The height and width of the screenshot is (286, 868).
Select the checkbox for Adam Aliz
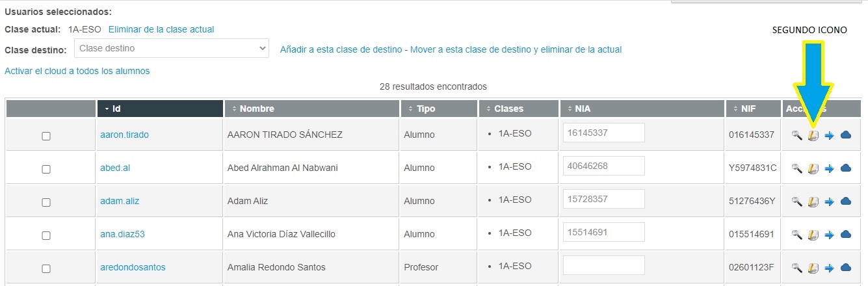[x=46, y=202]
